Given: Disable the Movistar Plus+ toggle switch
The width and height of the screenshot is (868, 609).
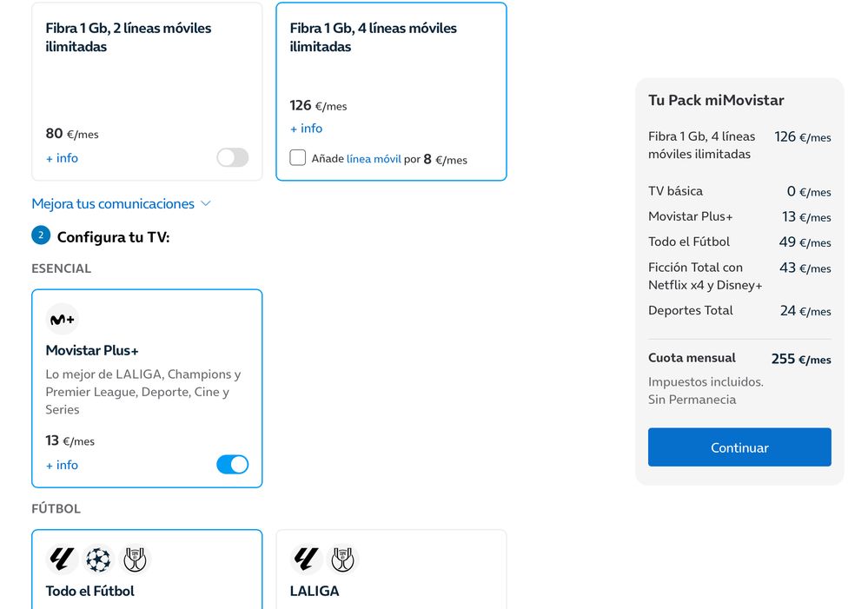Looking at the screenshot, I should click(232, 464).
